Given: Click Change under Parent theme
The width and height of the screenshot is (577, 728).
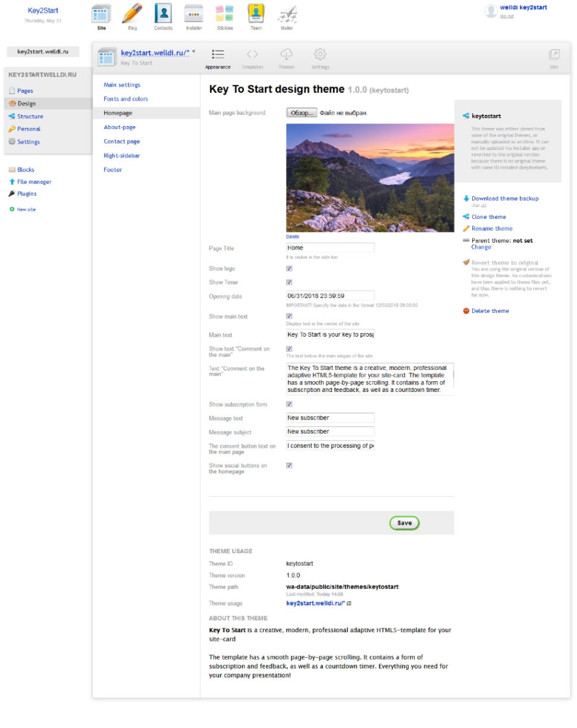Looking at the screenshot, I should coord(481,248).
